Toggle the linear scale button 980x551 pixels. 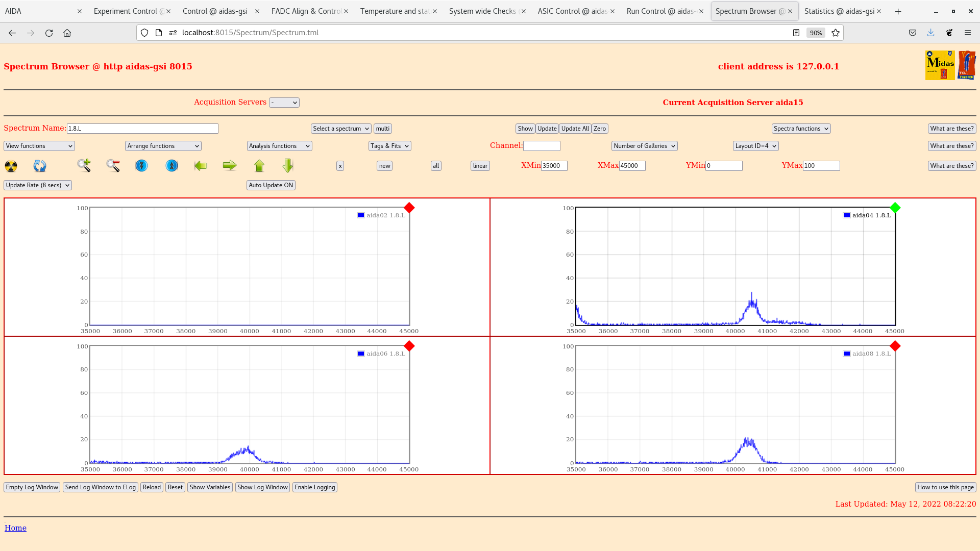pos(480,166)
